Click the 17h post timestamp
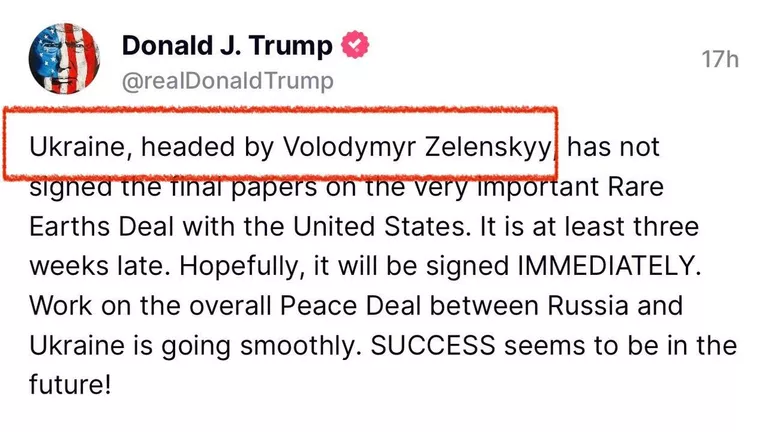Image resolution: width=768 pixels, height=432 pixels. [719, 59]
